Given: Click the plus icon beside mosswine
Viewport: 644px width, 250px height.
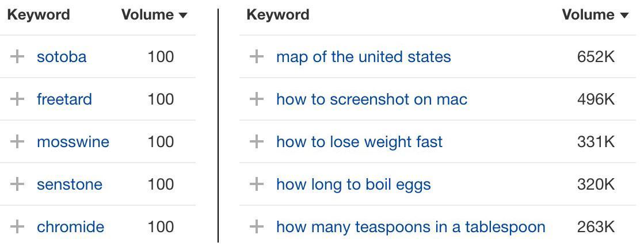Looking at the screenshot, I should tap(18, 141).
